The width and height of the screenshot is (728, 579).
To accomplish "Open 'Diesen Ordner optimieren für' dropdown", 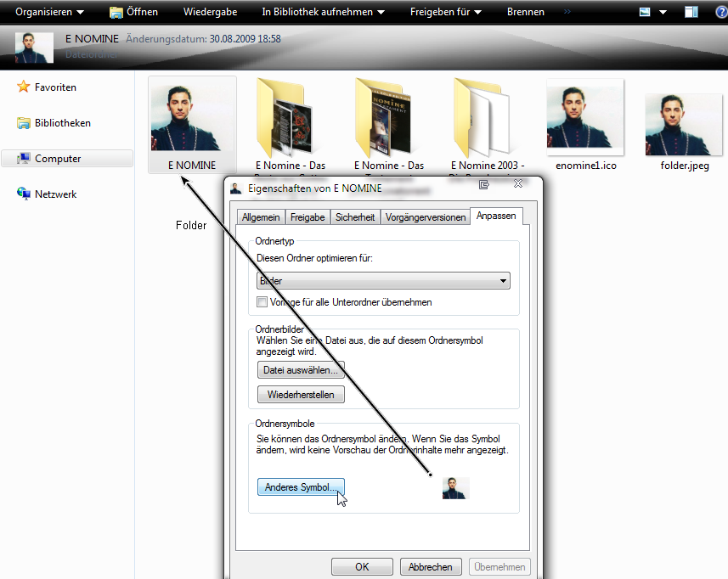I will click(383, 281).
